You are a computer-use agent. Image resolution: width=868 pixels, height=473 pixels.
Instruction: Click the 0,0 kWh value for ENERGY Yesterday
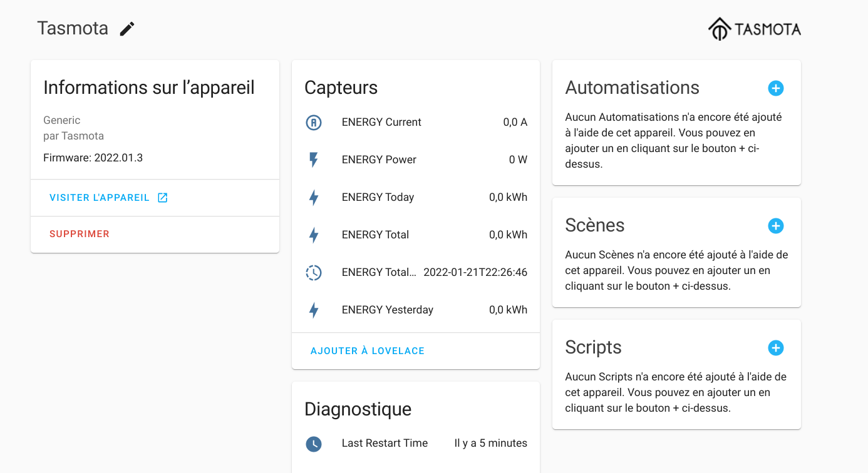point(508,310)
